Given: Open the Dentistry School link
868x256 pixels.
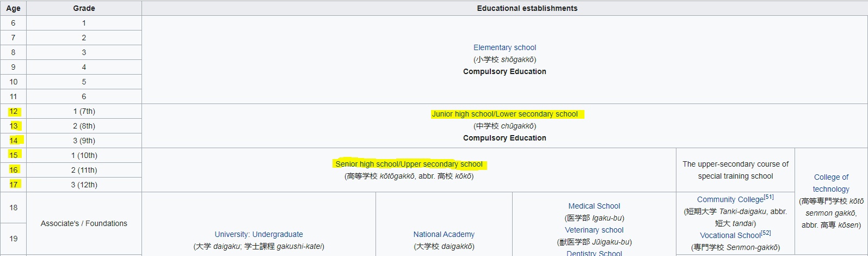Looking at the screenshot, I should [x=594, y=253].
